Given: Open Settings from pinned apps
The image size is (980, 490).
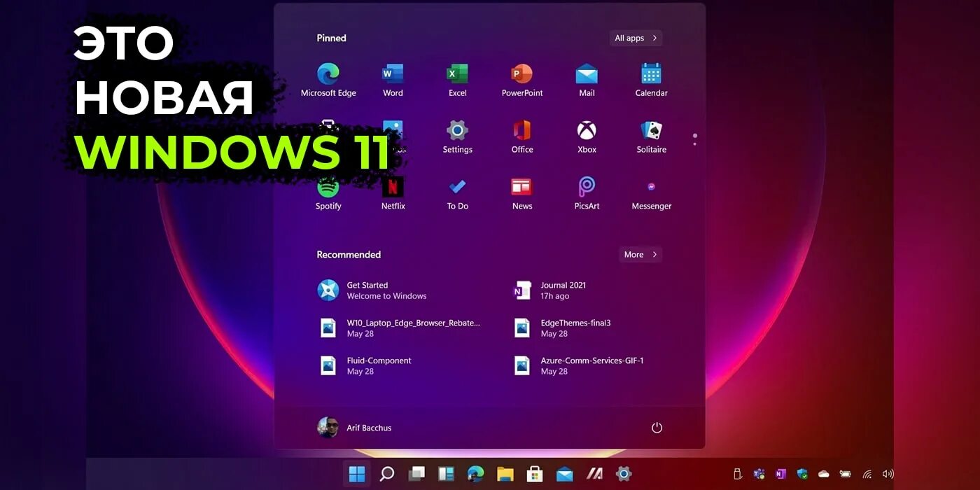Looking at the screenshot, I should click(457, 136).
